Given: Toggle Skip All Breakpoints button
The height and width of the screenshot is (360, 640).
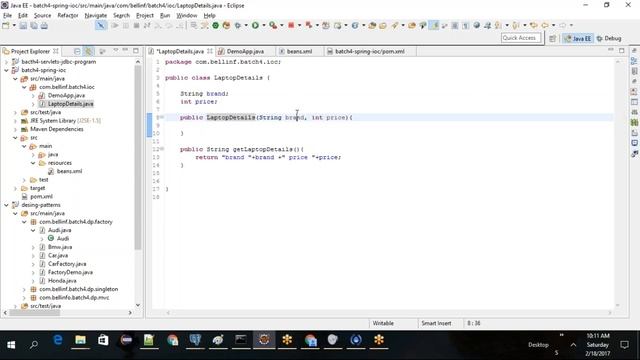Looking at the screenshot, I should 100,25.
